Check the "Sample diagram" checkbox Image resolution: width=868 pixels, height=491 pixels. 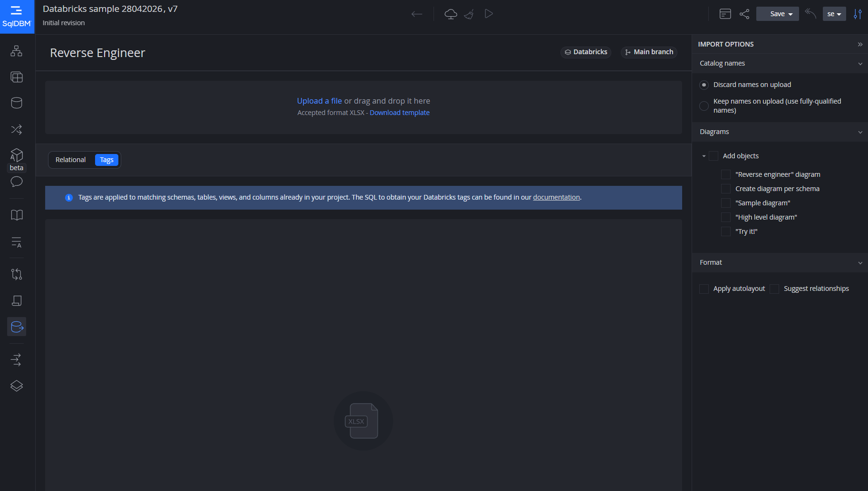click(x=726, y=203)
